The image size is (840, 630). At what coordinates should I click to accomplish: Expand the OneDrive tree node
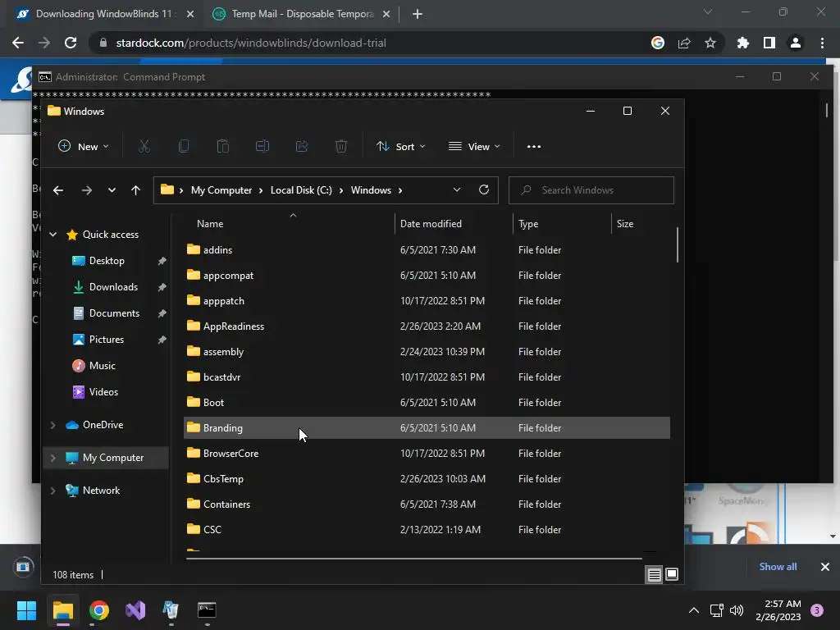(x=53, y=425)
